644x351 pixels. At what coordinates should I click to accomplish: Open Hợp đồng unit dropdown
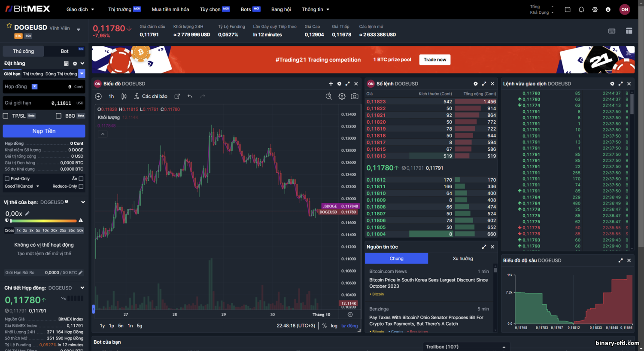35,87
